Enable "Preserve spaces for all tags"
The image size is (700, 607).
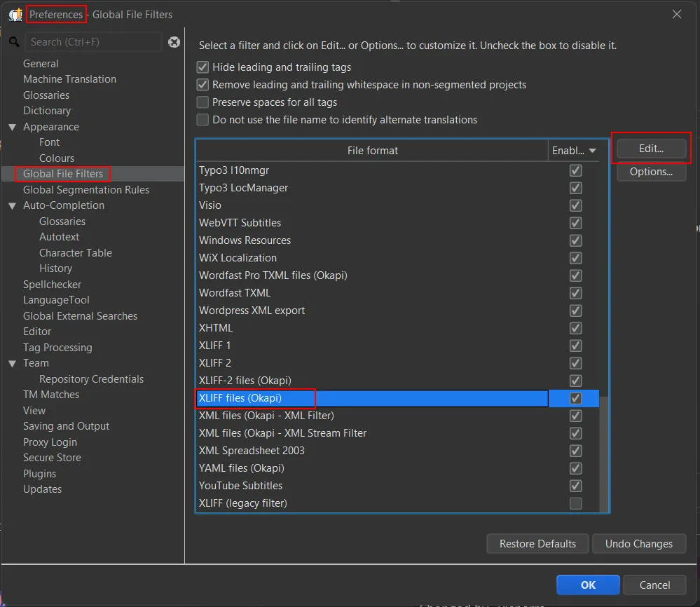pyautogui.click(x=203, y=102)
